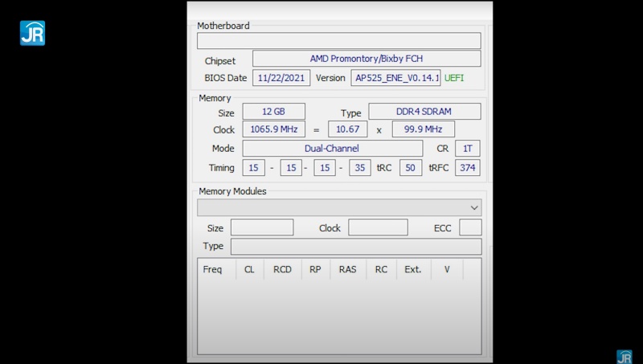Click the green UEFI label
The image size is (643, 364).
click(454, 78)
